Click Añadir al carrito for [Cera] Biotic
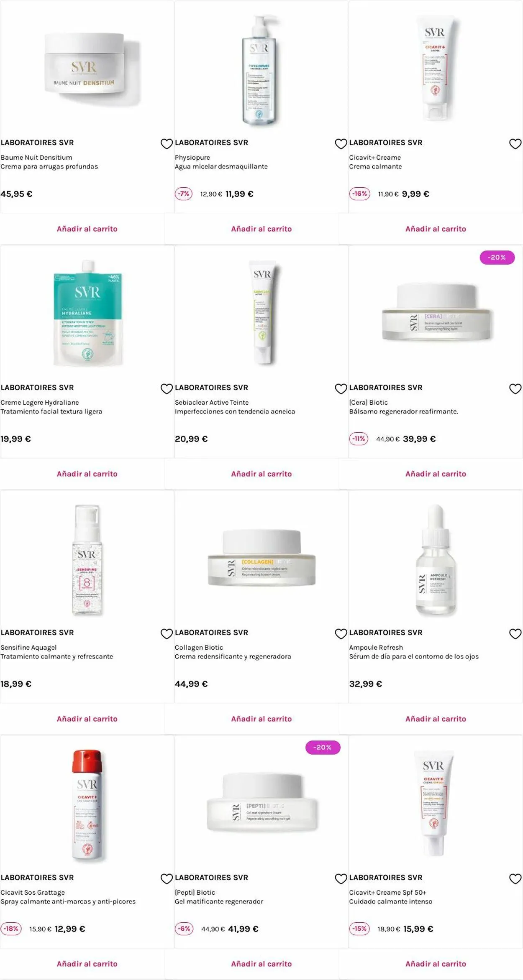Viewport: 523px width, 980px height. [436, 474]
